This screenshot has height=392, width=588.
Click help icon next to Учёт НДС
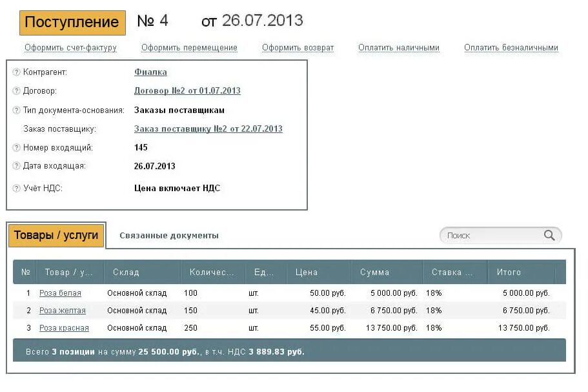pos(16,189)
